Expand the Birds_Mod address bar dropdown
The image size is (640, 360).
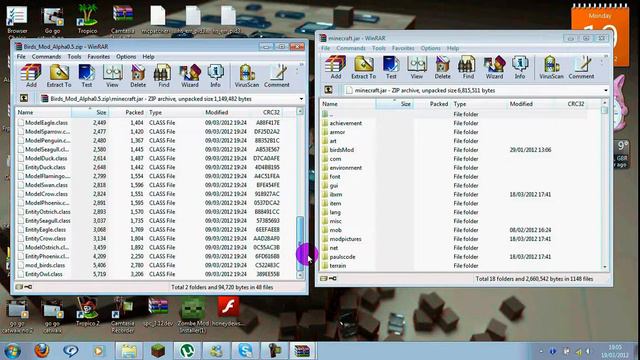click(x=301, y=99)
